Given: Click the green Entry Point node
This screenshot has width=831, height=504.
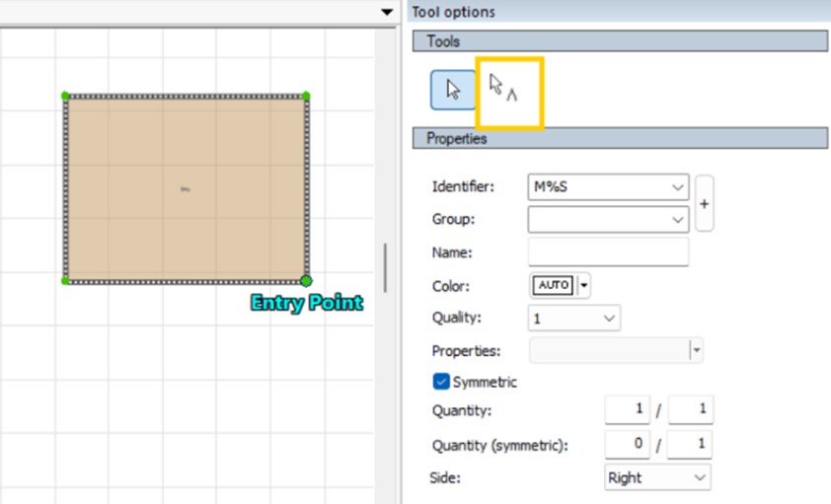Looking at the screenshot, I should click(x=306, y=281).
